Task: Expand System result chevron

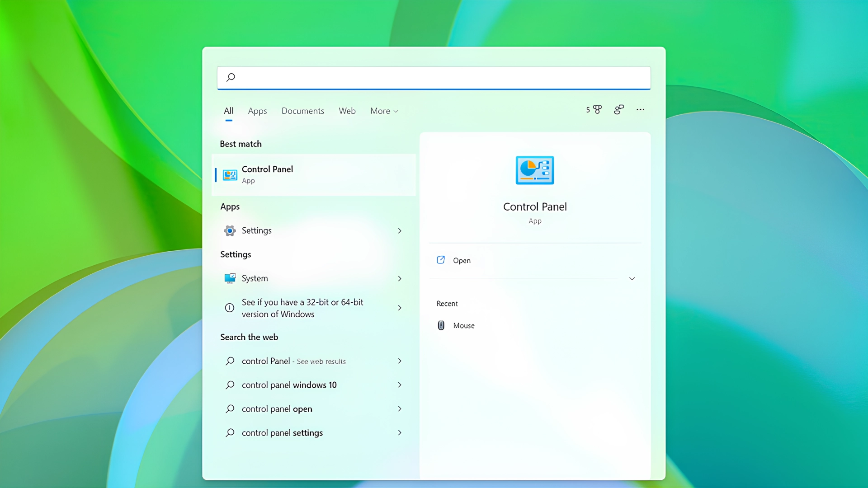Action: 400,279
